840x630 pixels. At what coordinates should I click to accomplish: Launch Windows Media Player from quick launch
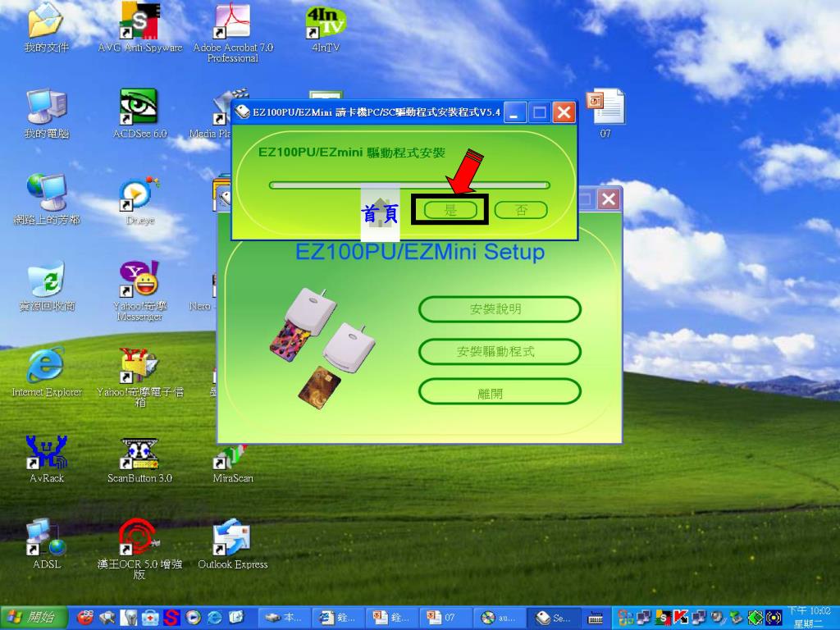click(193, 618)
